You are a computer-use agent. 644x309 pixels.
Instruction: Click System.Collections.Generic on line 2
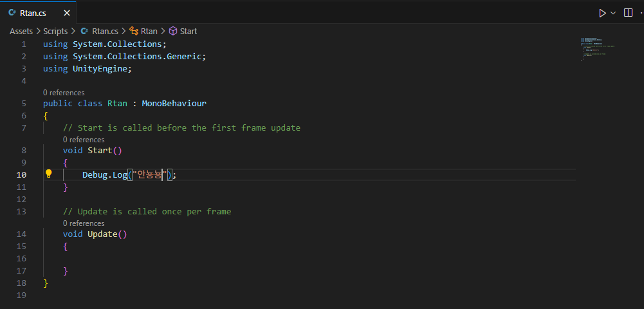[x=137, y=56]
